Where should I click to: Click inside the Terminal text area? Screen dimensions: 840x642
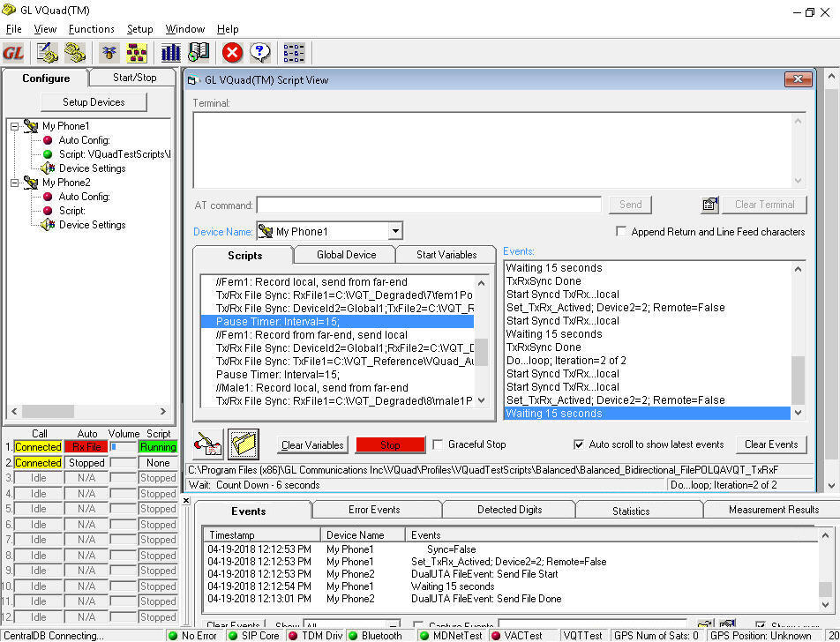click(x=492, y=150)
